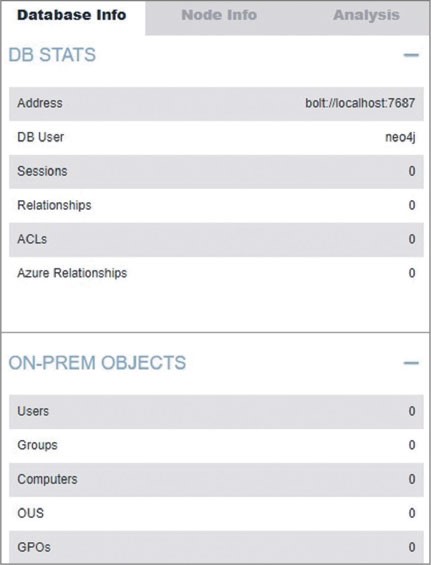
Task: Select the Database Info tab
Action: point(72,15)
